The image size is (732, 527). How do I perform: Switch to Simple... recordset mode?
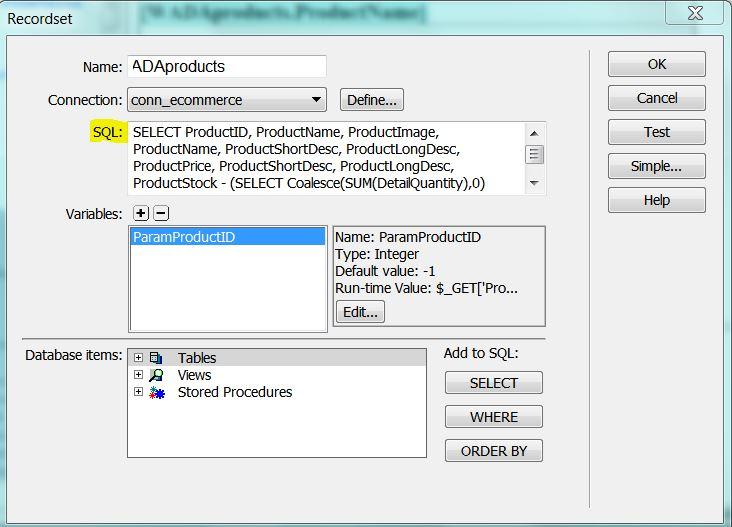(656, 166)
